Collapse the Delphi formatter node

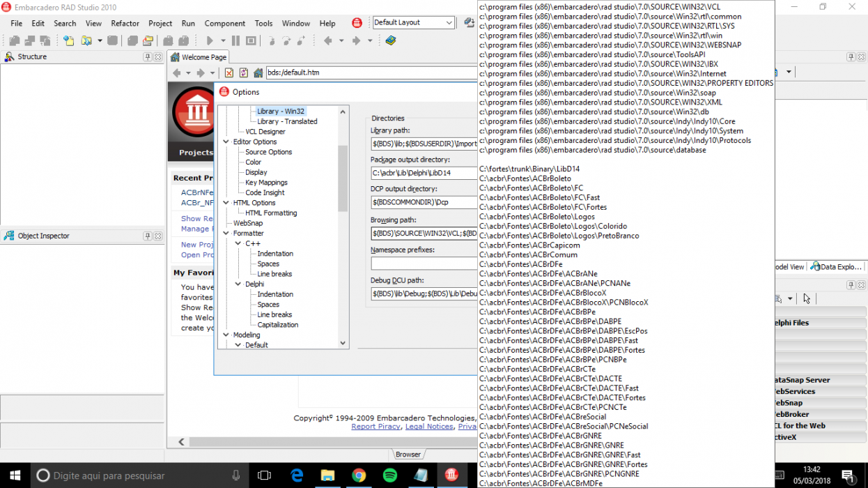(x=238, y=284)
